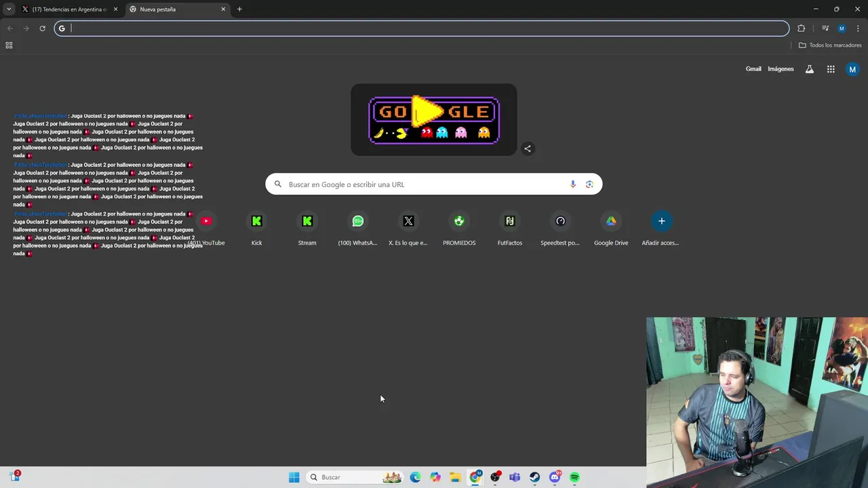Open a new tab with plus button
Screen dimensions: 868x488
click(239, 9)
